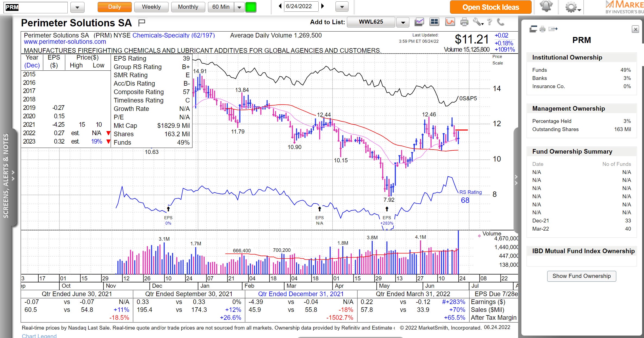Viewport: 644px width, 338px height.
Task: Open the Chemicals-Specialty industry group link
Action: [x=173, y=35]
